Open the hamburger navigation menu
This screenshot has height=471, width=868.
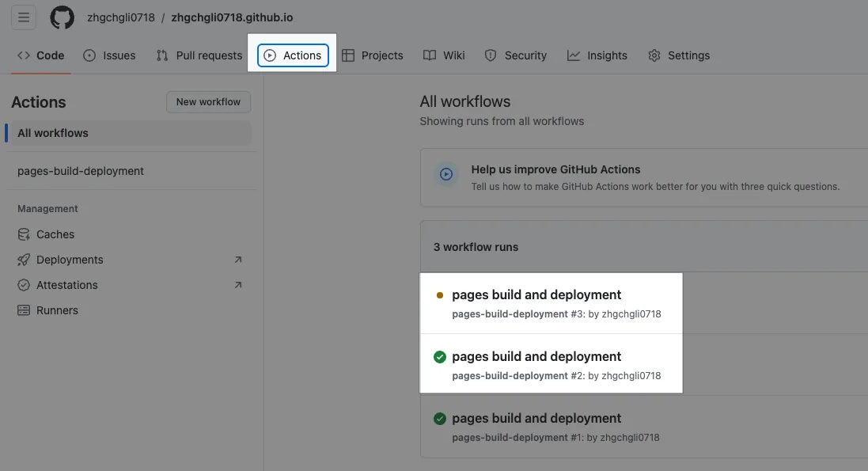[24, 17]
